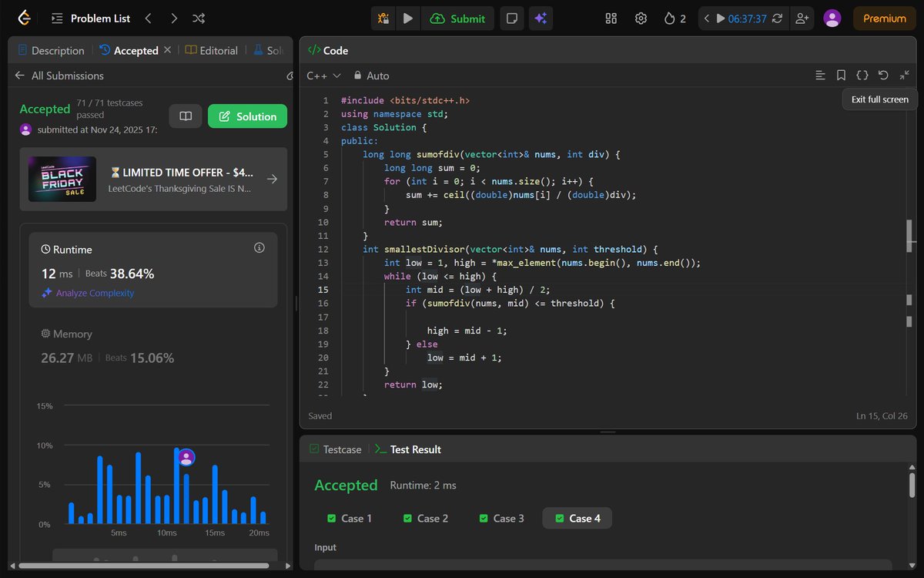Click the 15.06% memory beats value

point(152,358)
